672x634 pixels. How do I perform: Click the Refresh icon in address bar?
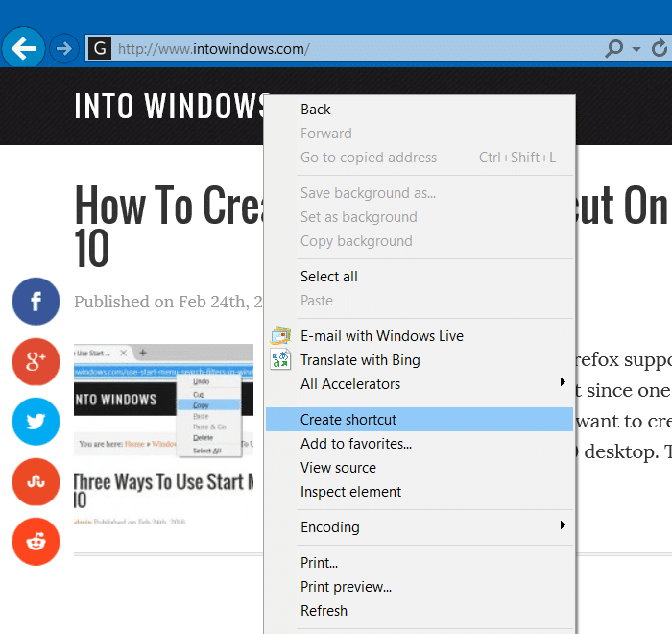click(660, 48)
